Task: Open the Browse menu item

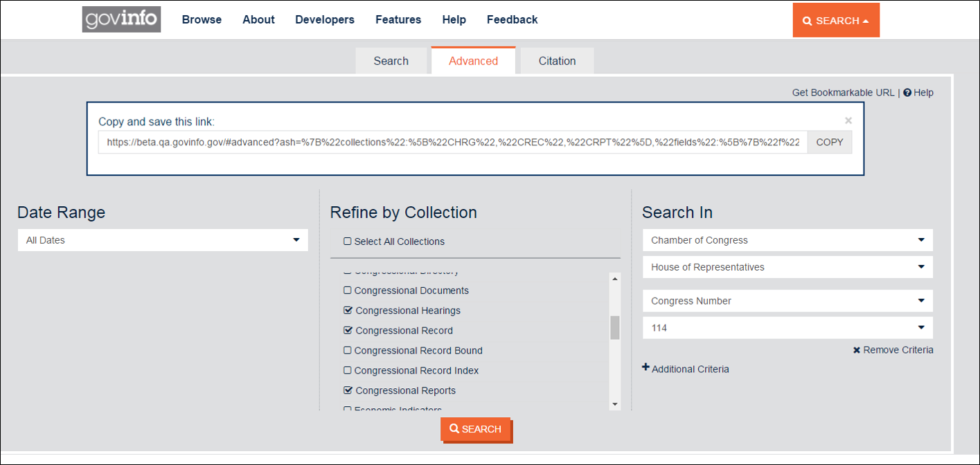Action: tap(202, 19)
